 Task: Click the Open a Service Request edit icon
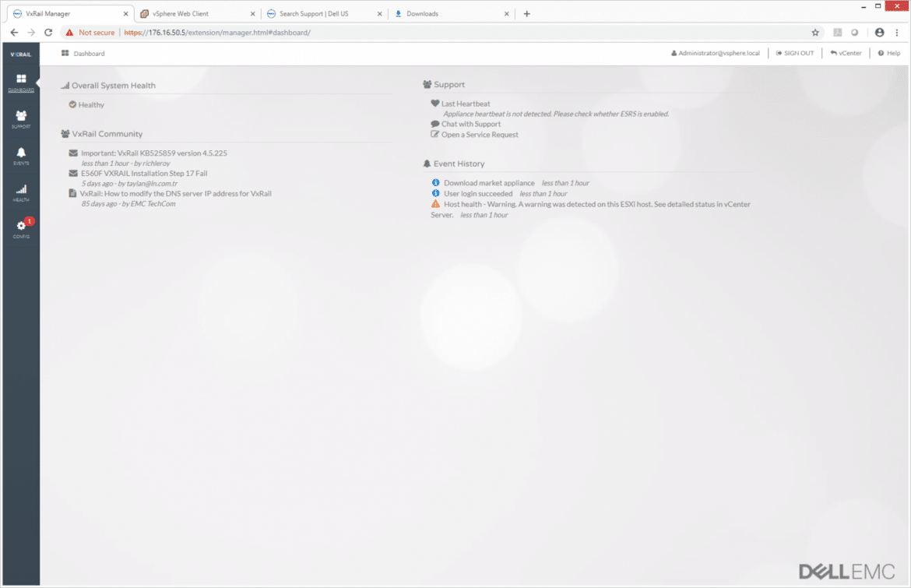coord(434,134)
